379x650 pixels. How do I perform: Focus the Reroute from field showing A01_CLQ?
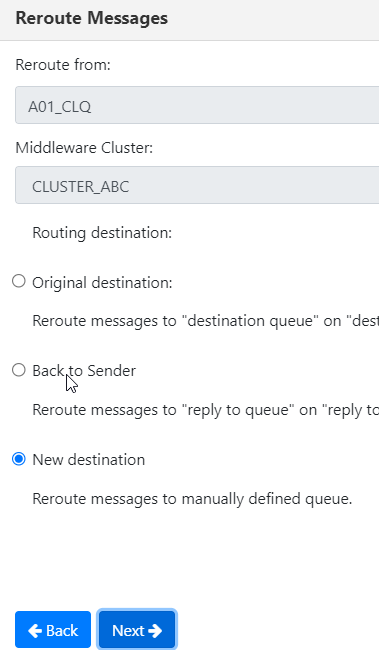coord(197,105)
